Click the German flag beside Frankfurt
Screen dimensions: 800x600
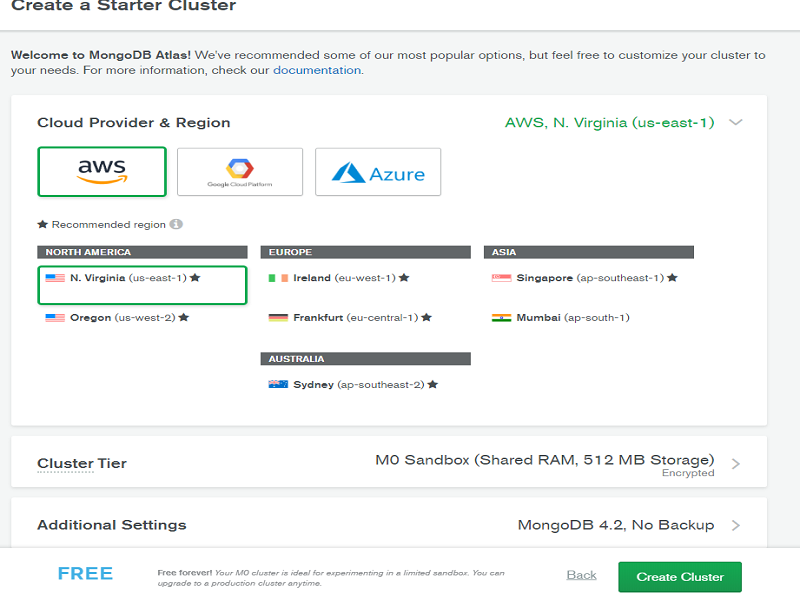coord(278,318)
